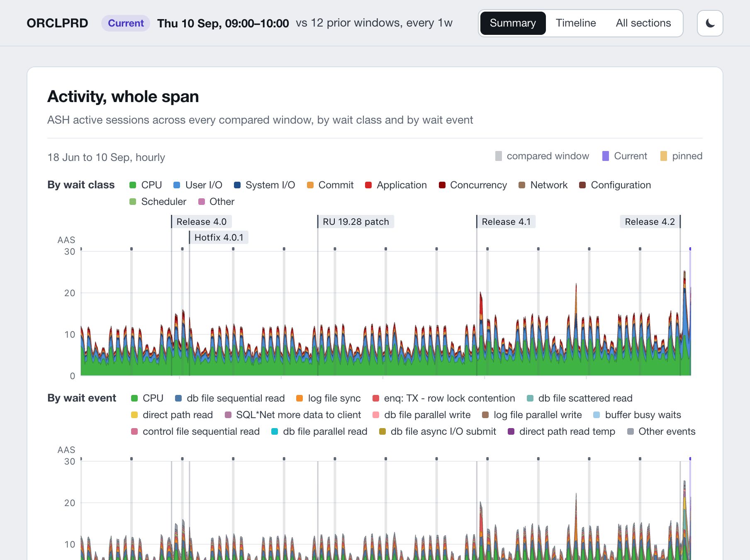
Task: Click the Hotfix 4.0.1 marker label
Action: click(x=219, y=237)
